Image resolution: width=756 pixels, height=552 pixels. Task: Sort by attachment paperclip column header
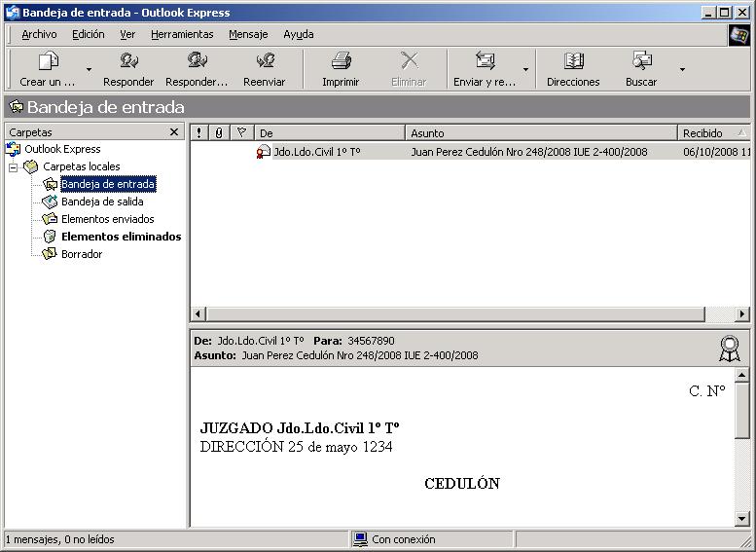coord(219,132)
